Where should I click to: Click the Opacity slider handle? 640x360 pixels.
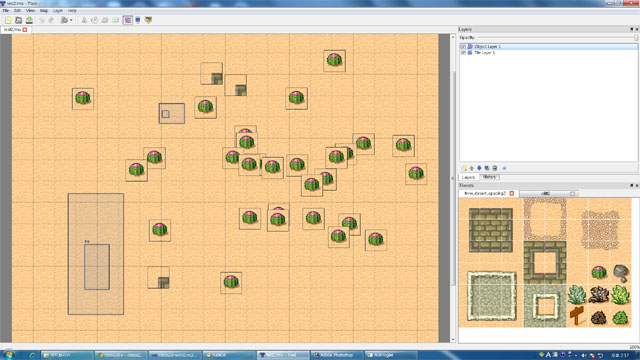pyautogui.click(x=636, y=38)
